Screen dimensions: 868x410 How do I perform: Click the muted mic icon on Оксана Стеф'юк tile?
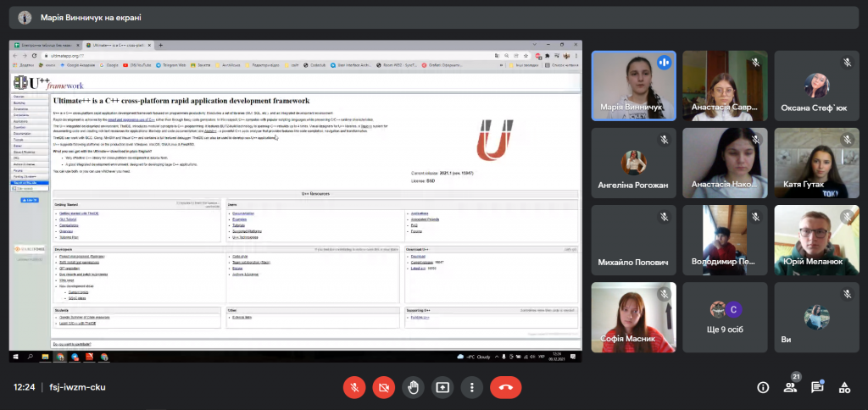847,63
